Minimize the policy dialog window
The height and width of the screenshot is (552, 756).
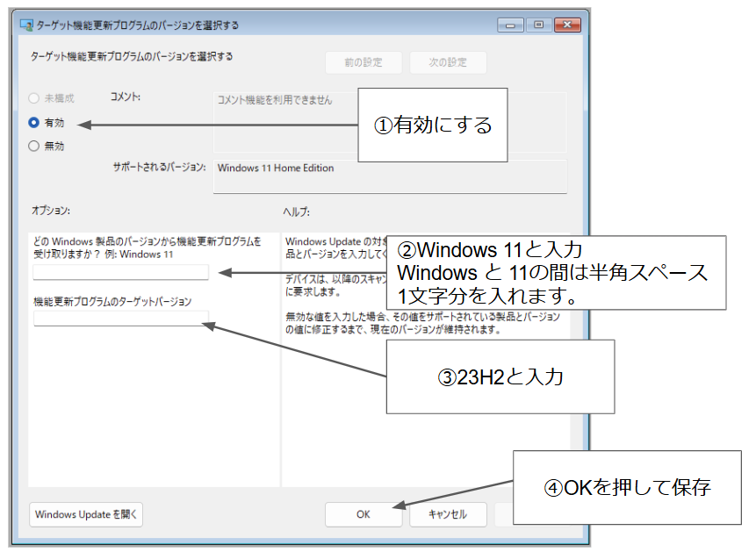(511, 25)
